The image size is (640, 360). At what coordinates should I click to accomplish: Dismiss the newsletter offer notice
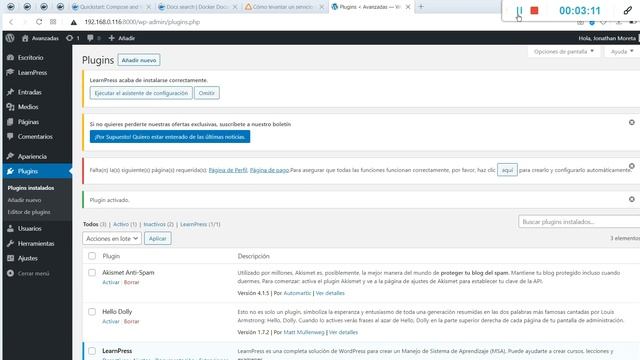tap(631, 122)
